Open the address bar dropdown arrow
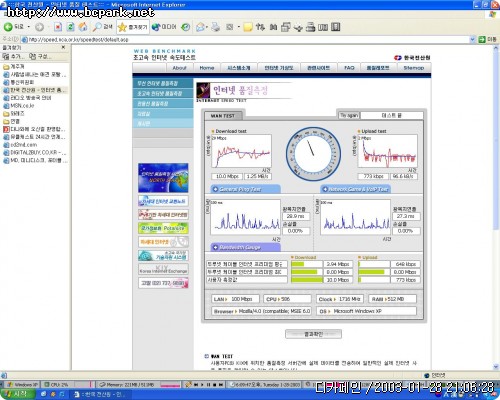 point(472,39)
